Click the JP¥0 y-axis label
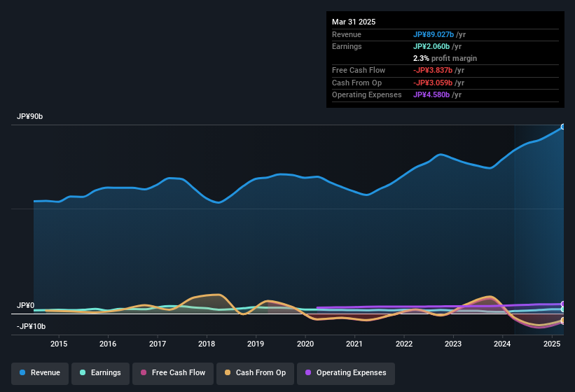This screenshot has height=392, width=575. click(25, 305)
